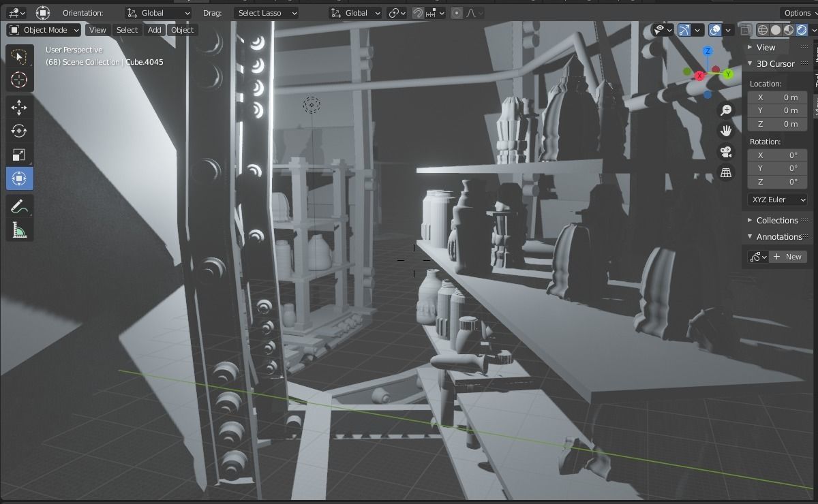Click the active transform tool icon in header
The width and height of the screenshot is (818, 504).
tap(43, 13)
